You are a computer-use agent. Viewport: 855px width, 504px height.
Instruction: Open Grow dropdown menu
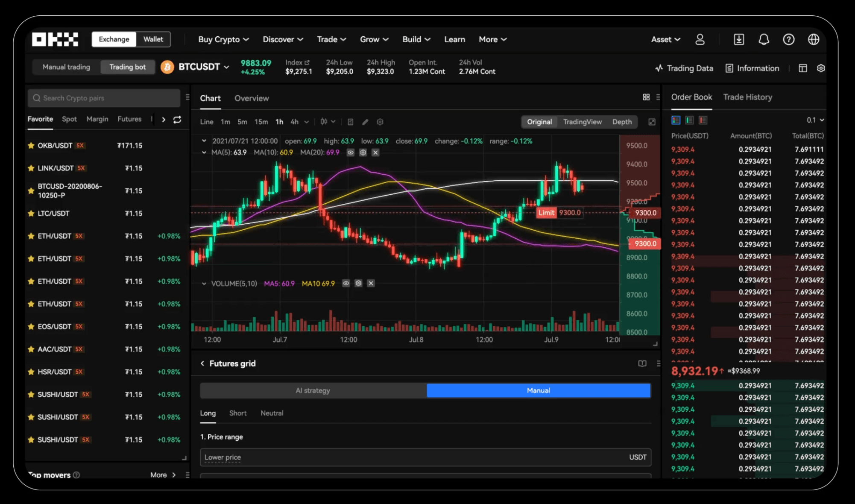(374, 39)
